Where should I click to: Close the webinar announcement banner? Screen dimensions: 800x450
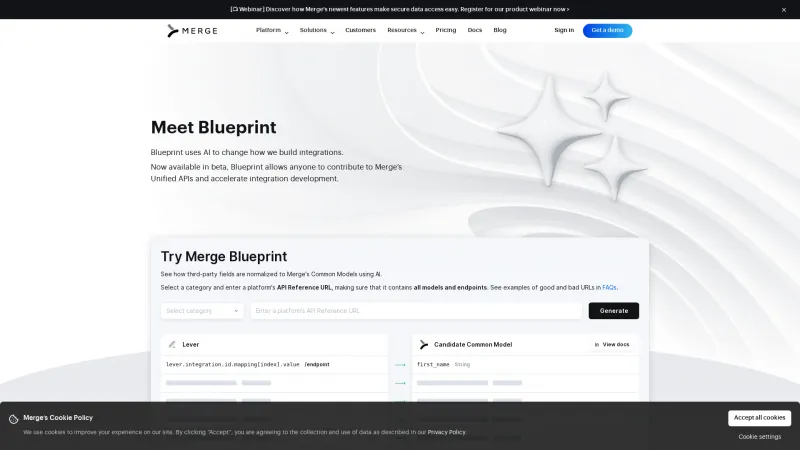pyautogui.click(x=784, y=10)
